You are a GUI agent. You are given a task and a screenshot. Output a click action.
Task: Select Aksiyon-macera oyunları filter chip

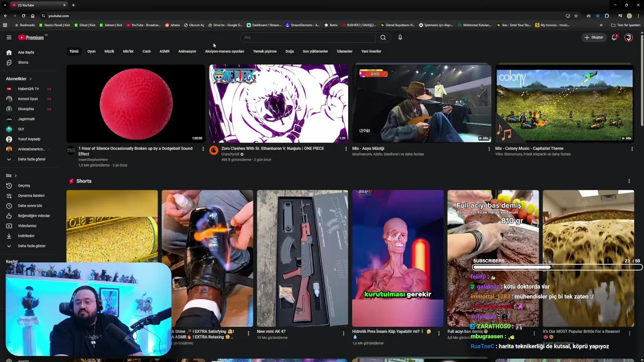224,51
